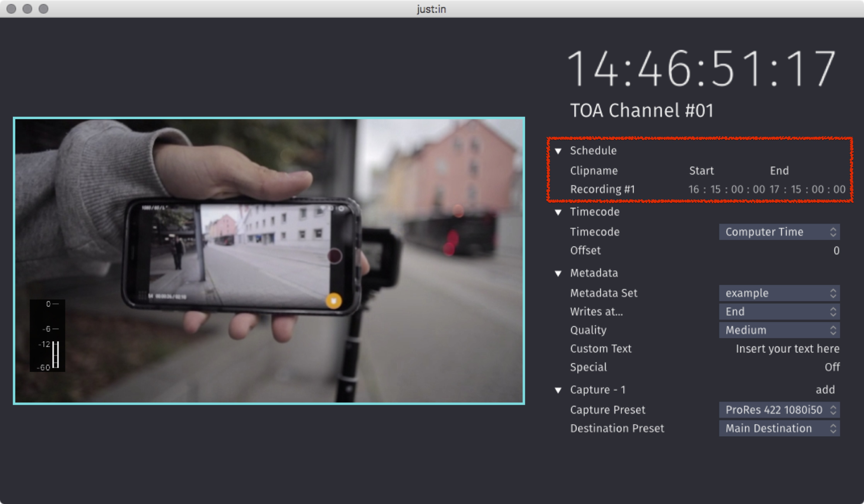Collapse the Capture - 1 section triangle
864x504 pixels.
[x=558, y=390]
